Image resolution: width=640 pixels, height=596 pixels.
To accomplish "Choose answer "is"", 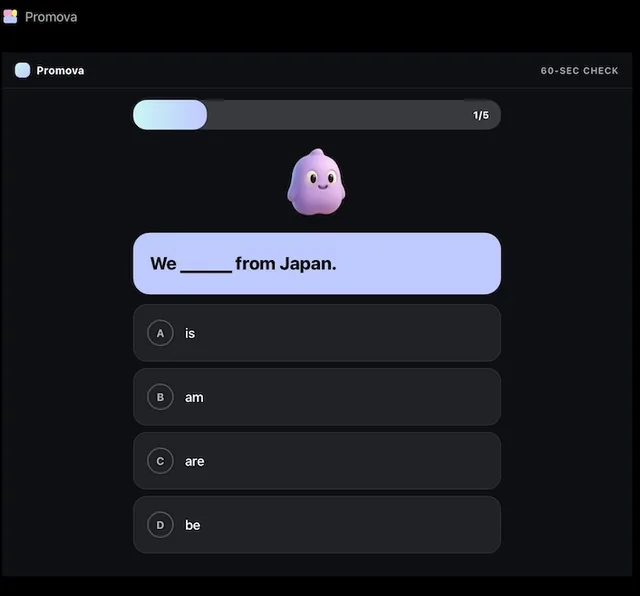I will pos(317,333).
